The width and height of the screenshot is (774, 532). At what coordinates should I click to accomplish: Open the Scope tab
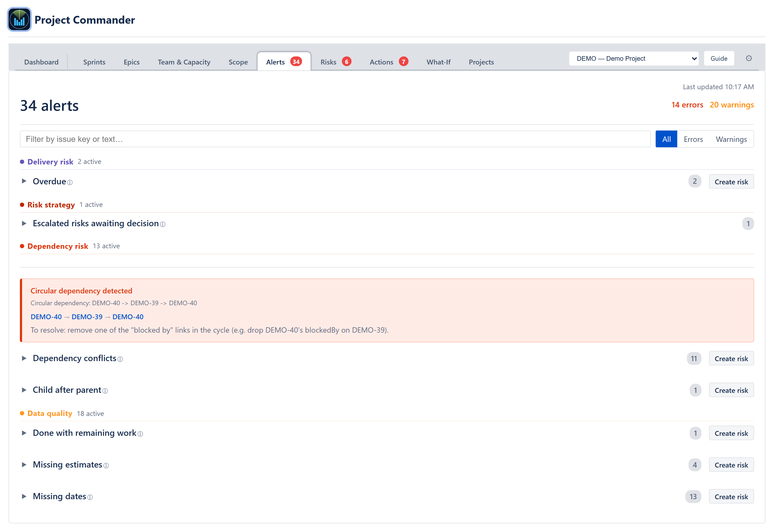click(x=238, y=62)
